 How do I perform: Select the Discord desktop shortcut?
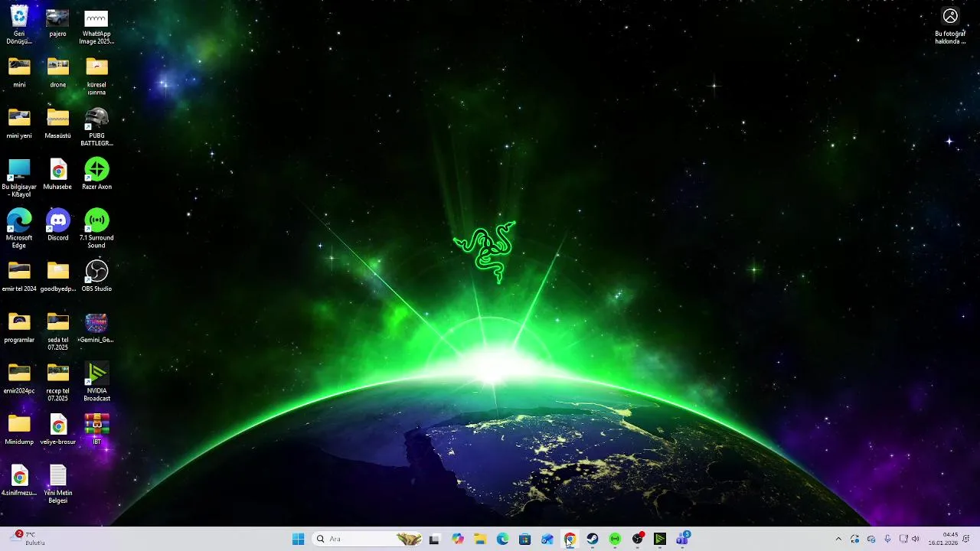coord(58,226)
